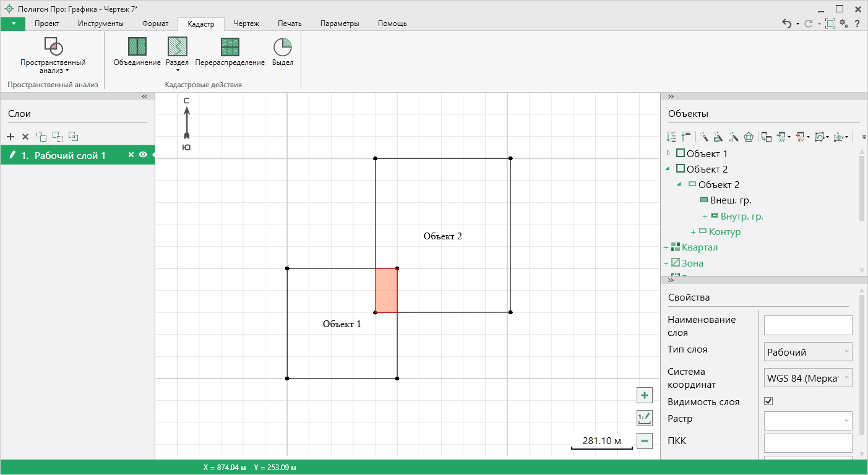This screenshot has height=475, width=868.
Task: Click the Наименование слоя input field
Action: [808, 325]
